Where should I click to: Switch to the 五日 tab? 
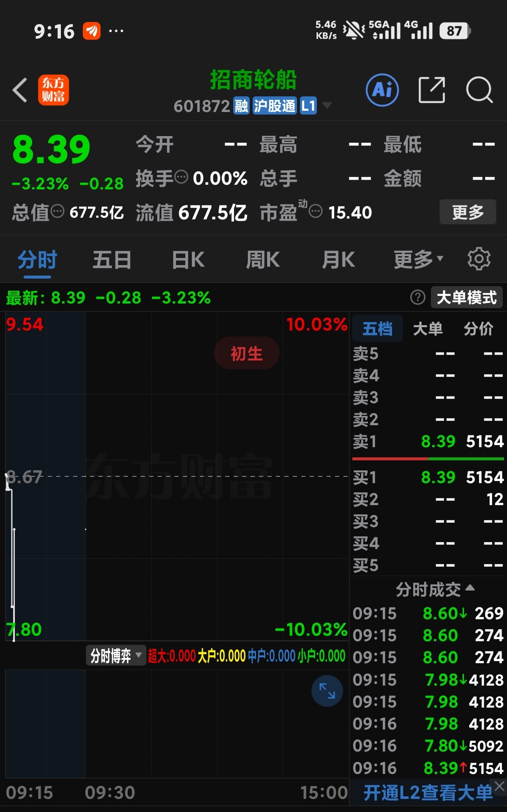tap(112, 259)
